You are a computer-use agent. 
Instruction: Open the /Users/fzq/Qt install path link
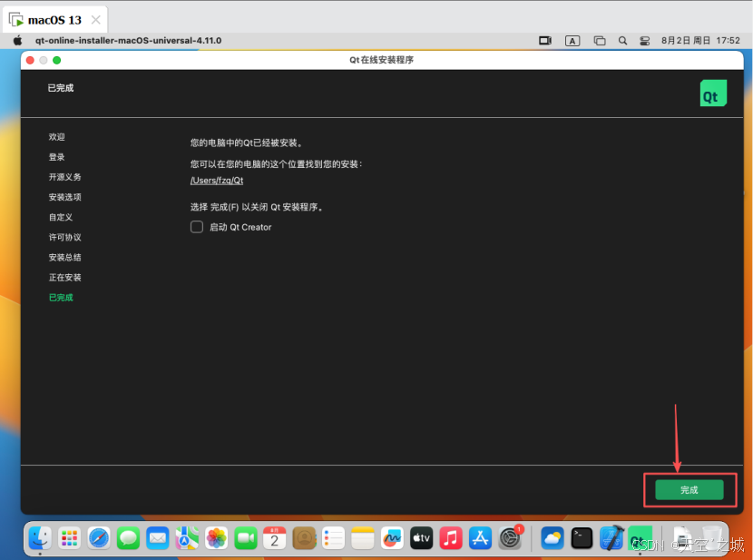217,180
